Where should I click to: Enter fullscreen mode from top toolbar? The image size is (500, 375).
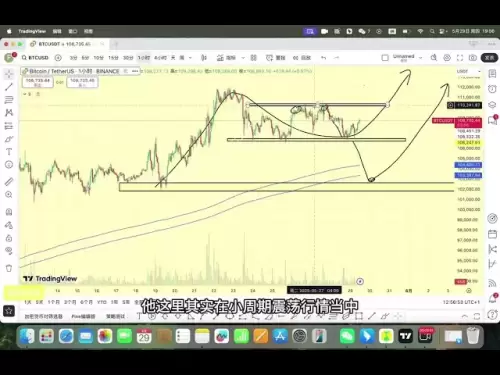460,58
